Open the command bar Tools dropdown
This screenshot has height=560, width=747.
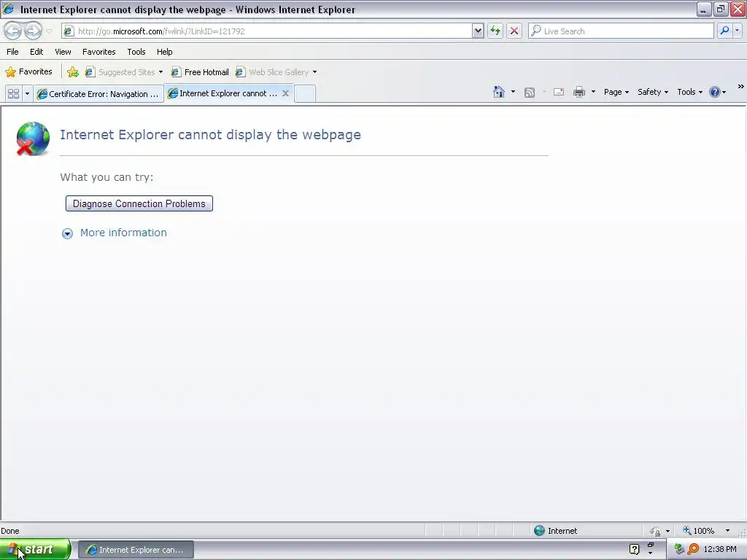pyautogui.click(x=689, y=92)
